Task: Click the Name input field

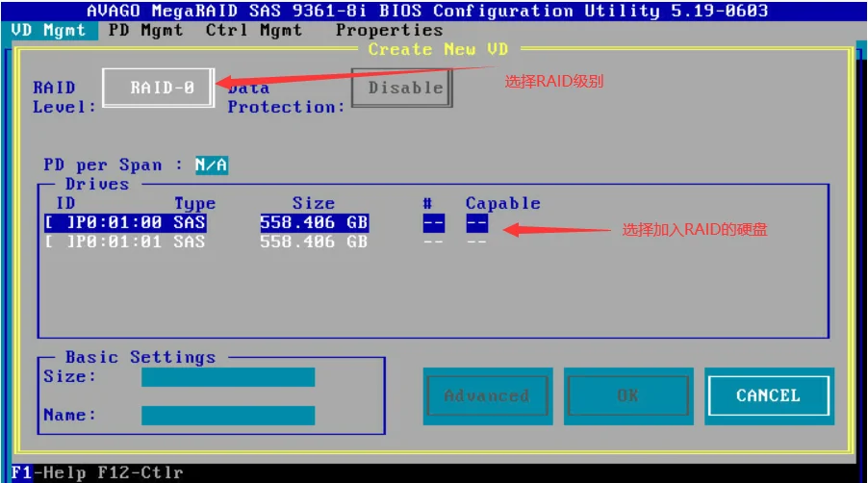Action: coord(228,416)
